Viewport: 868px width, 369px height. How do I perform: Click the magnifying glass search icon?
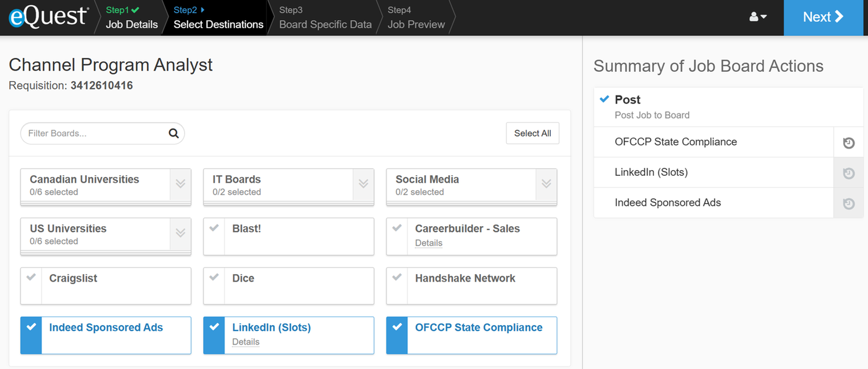pos(174,133)
